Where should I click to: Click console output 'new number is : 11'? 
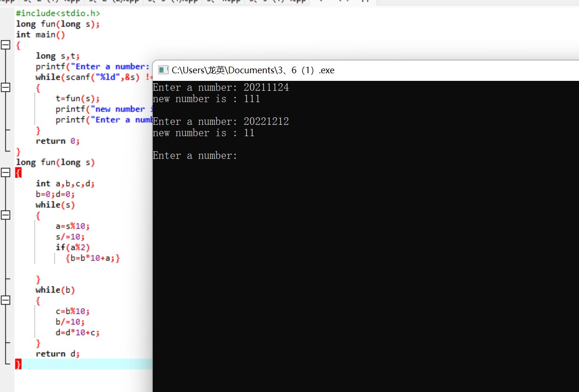point(204,133)
